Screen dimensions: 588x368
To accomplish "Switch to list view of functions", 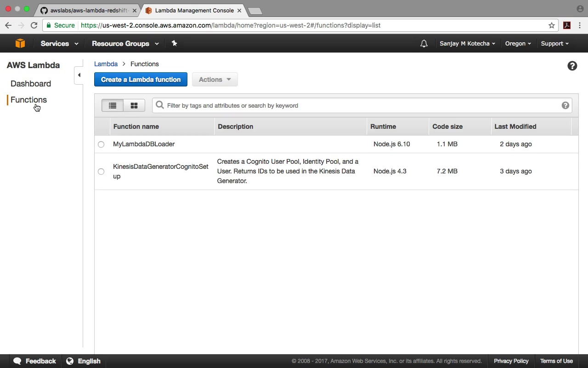I will coord(113,105).
